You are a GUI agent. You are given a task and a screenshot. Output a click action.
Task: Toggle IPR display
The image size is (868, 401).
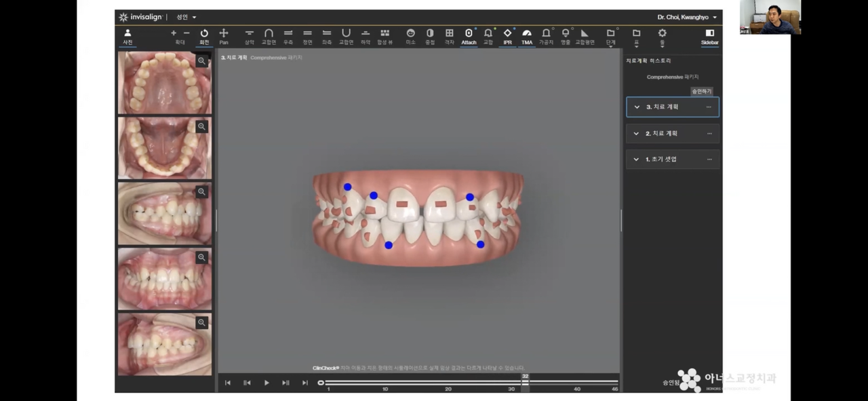pos(507,37)
